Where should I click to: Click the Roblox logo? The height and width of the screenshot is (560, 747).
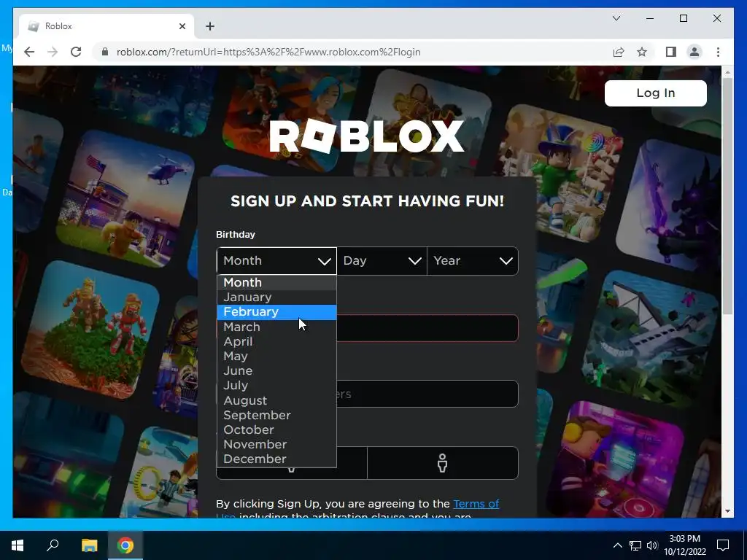(x=367, y=136)
